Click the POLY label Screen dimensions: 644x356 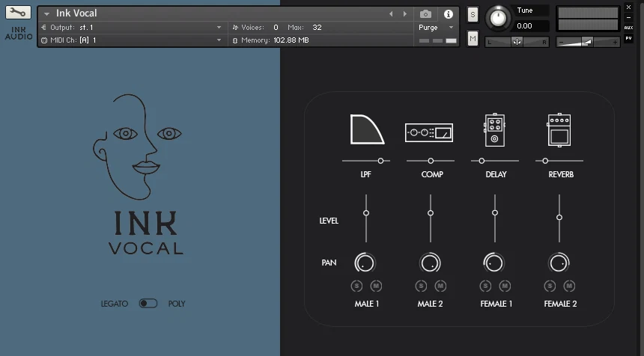pos(177,304)
